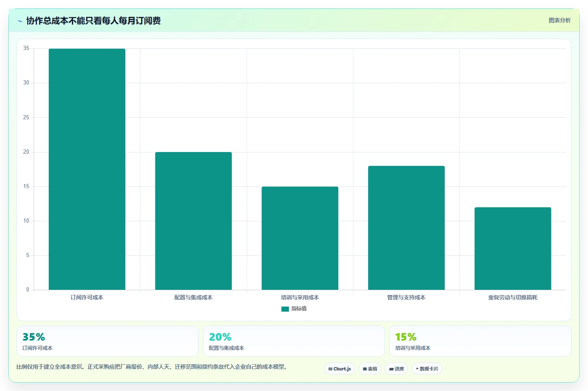Select the 培训与采用成本 bar
The image size is (588, 391).
(x=300, y=238)
